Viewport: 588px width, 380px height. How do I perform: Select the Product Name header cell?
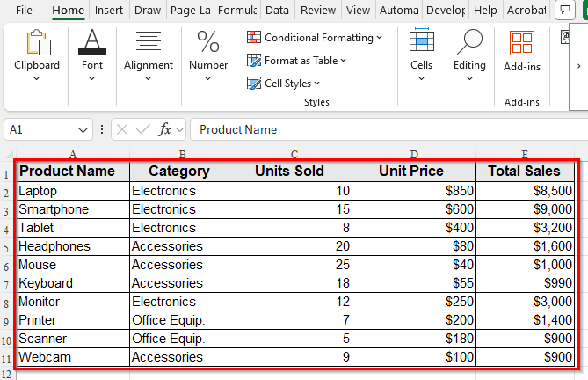[x=73, y=172]
